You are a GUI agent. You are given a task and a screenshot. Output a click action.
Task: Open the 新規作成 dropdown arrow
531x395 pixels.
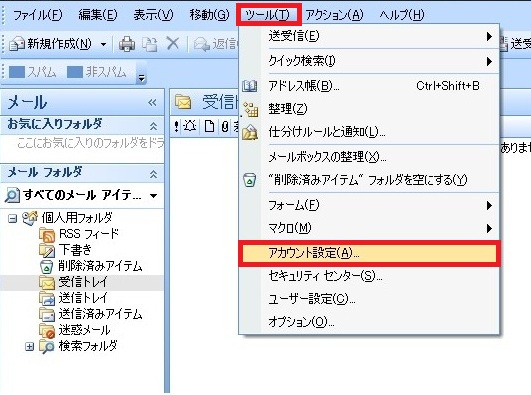point(103,44)
